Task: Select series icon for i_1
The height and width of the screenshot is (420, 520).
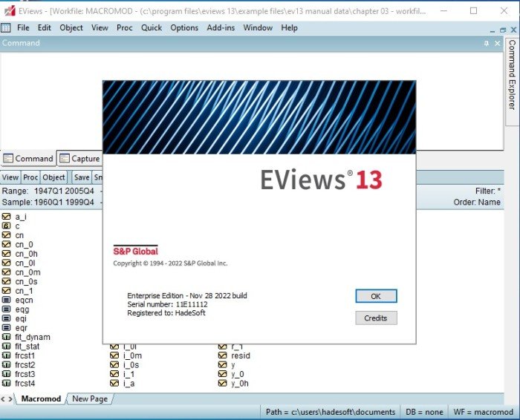Action: point(114,374)
